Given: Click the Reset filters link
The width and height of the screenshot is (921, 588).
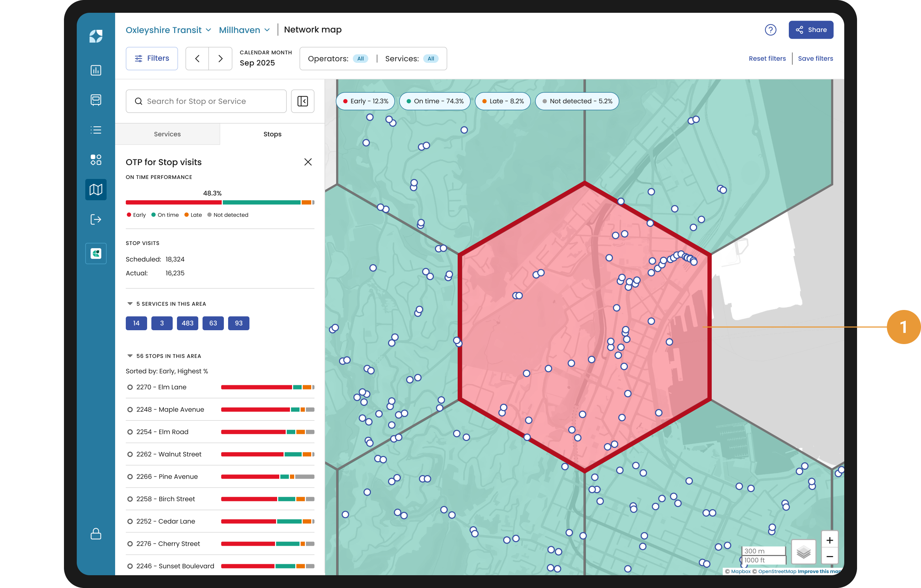Looking at the screenshot, I should click(x=767, y=59).
